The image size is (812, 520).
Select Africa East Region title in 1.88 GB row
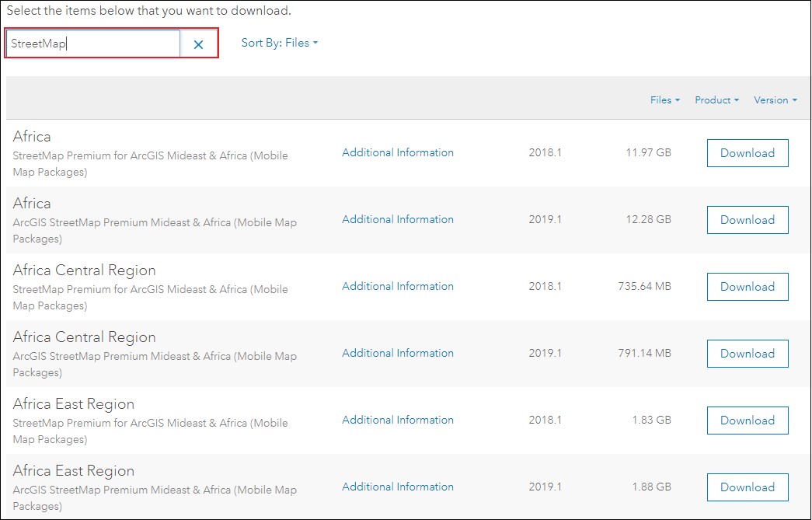coord(74,471)
